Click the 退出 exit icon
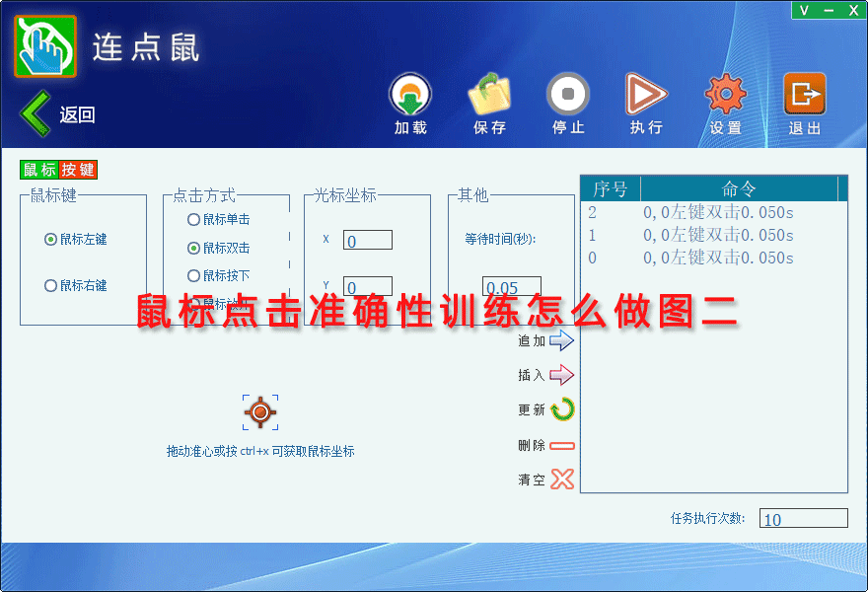Viewport: 868px width, 592px height. coord(804,94)
